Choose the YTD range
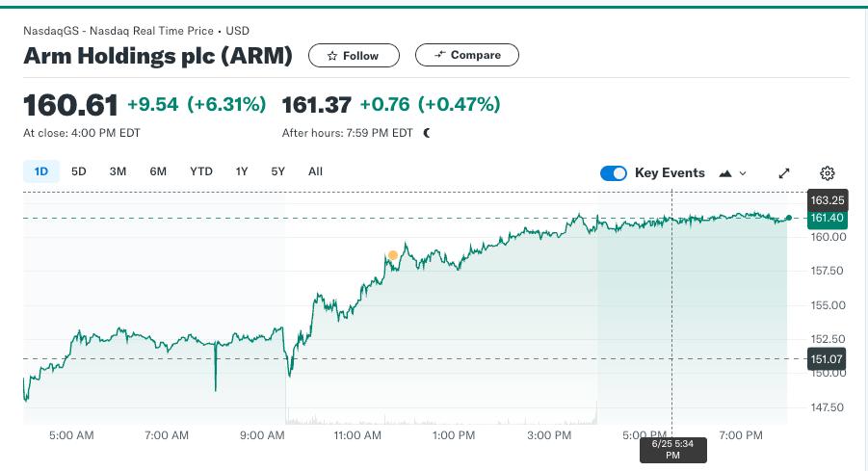Screen dimensions: 868x471 (x=201, y=171)
